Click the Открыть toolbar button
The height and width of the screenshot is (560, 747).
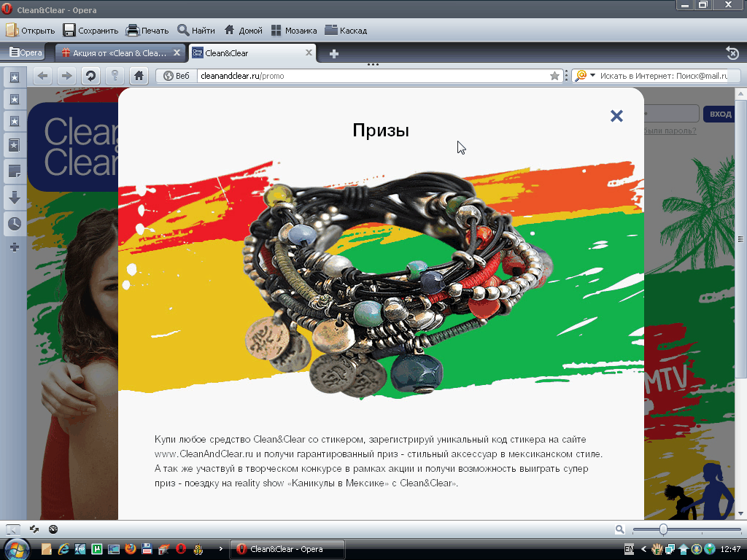pos(30,31)
